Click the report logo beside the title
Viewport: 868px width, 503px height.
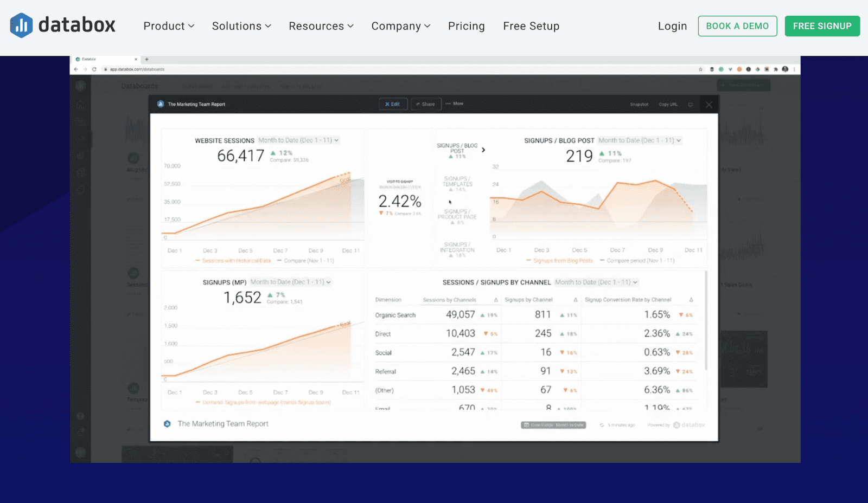[x=161, y=104]
